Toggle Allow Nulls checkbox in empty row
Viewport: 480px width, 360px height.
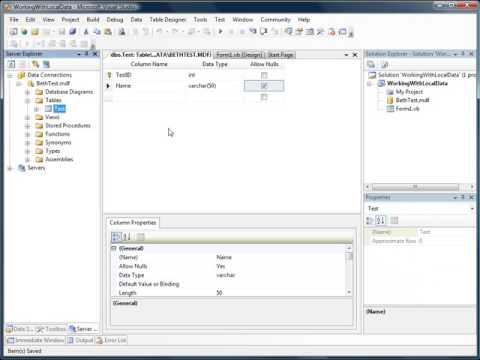[x=264, y=97]
